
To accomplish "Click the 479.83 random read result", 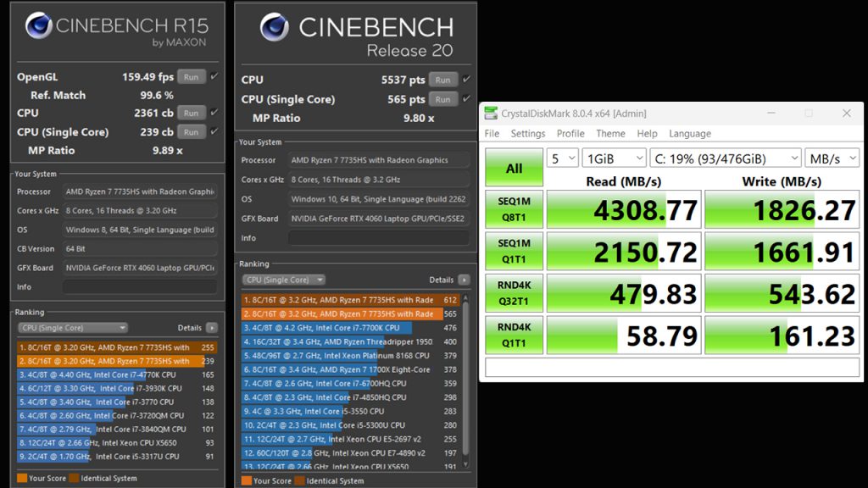I will point(624,293).
